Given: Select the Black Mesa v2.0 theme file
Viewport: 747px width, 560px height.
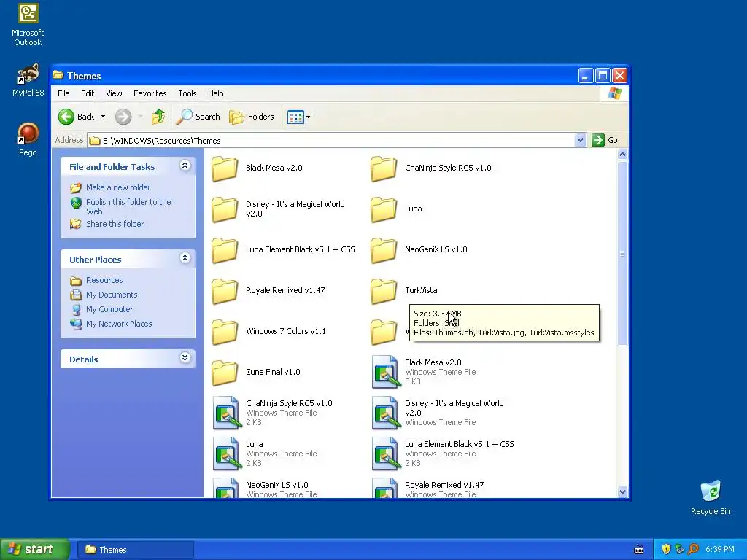Looking at the screenshot, I should click(x=424, y=372).
